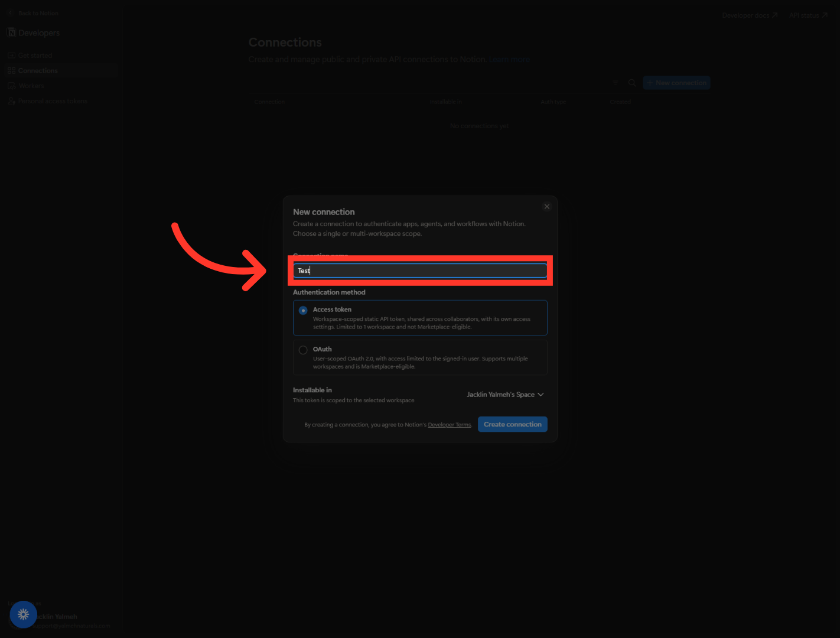Open the Developer docs link
Image resolution: width=840 pixels, height=638 pixels.
coord(750,15)
